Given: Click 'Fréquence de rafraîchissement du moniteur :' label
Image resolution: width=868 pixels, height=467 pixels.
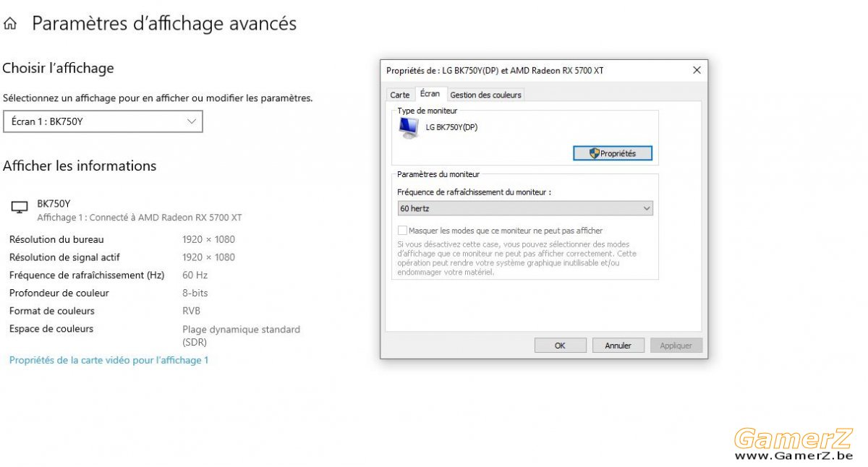Looking at the screenshot, I should [475, 192].
